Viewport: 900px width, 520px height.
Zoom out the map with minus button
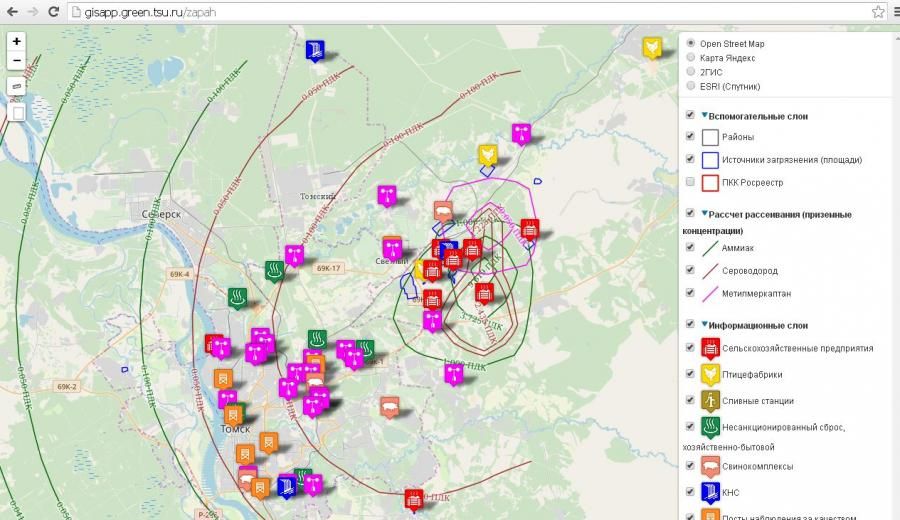click(17, 60)
